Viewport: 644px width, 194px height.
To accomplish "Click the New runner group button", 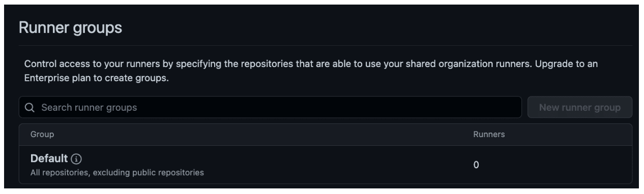I will (x=579, y=107).
